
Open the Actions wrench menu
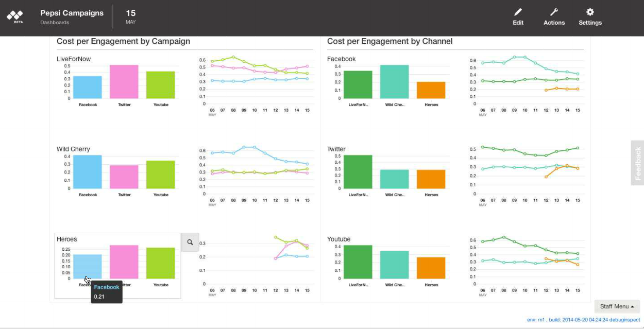[554, 17]
